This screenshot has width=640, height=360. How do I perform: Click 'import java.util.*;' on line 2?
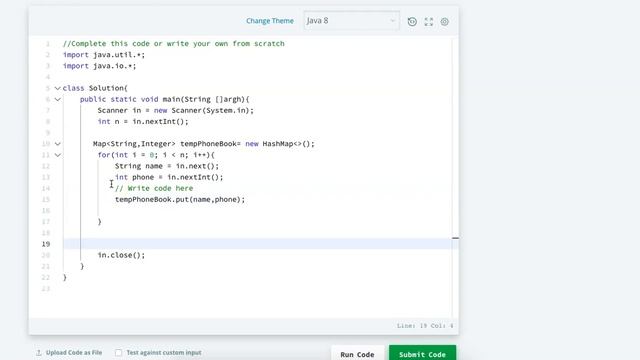pyautogui.click(x=104, y=55)
